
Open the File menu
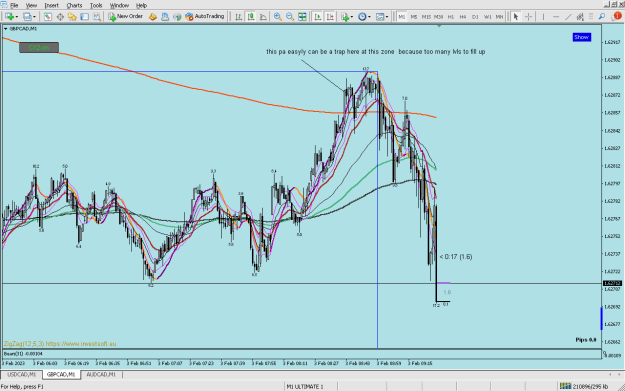click(x=14, y=5)
